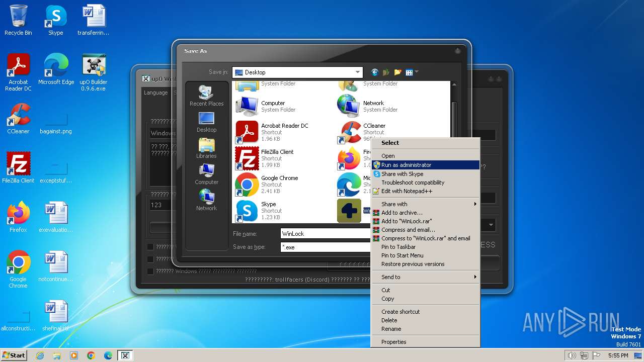Viewport: 644px width, 362px height.
Task: Choose Edit with Notepad++ in context menu
Action: pyautogui.click(x=425, y=191)
